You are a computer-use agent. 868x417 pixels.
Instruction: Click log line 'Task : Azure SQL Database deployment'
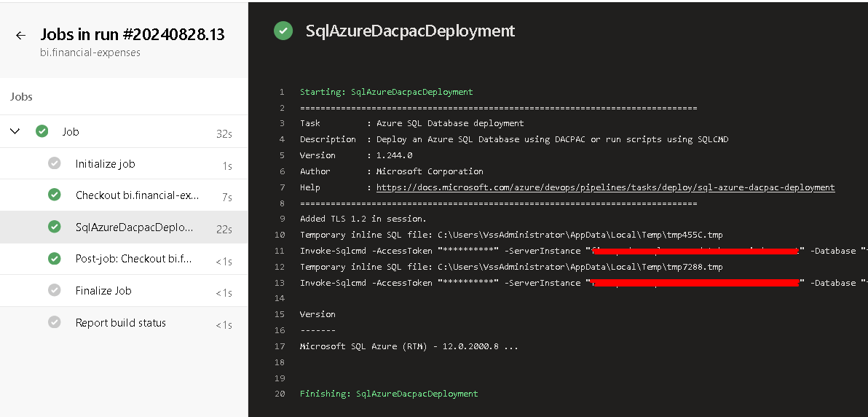point(412,123)
